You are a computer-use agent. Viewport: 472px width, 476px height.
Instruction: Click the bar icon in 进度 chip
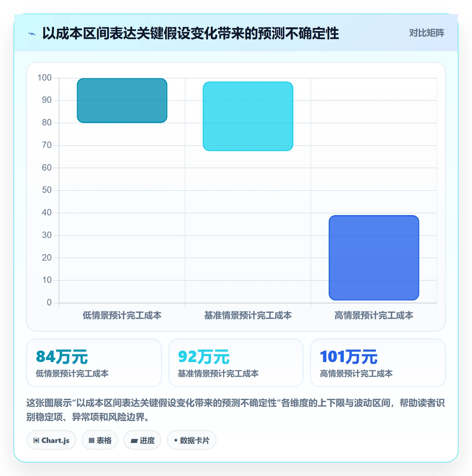point(134,441)
